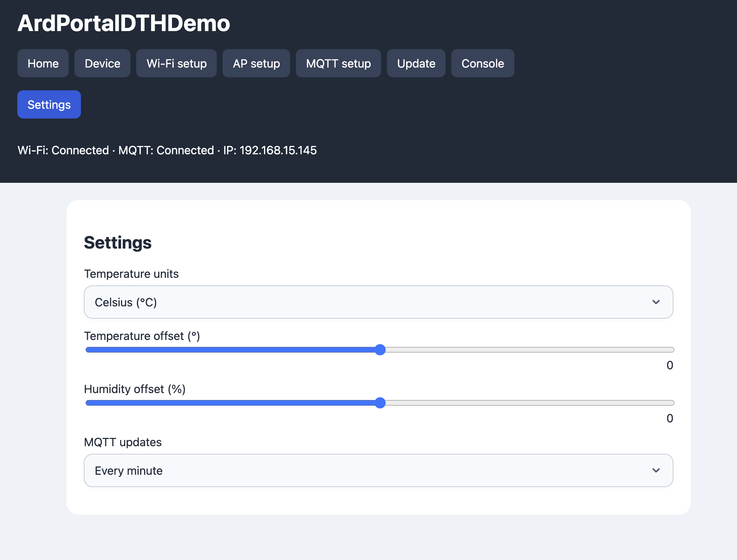Open the Temperature units dropdown
The height and width of the screenshot is (560, 737).
click(x=378, y=302)
